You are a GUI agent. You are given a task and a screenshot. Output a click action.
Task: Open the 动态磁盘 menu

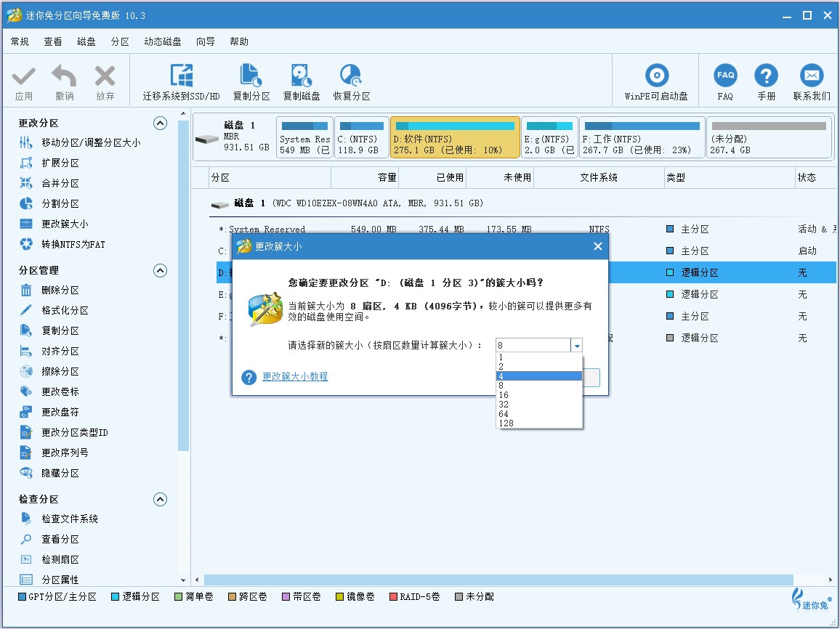(163, 41)
